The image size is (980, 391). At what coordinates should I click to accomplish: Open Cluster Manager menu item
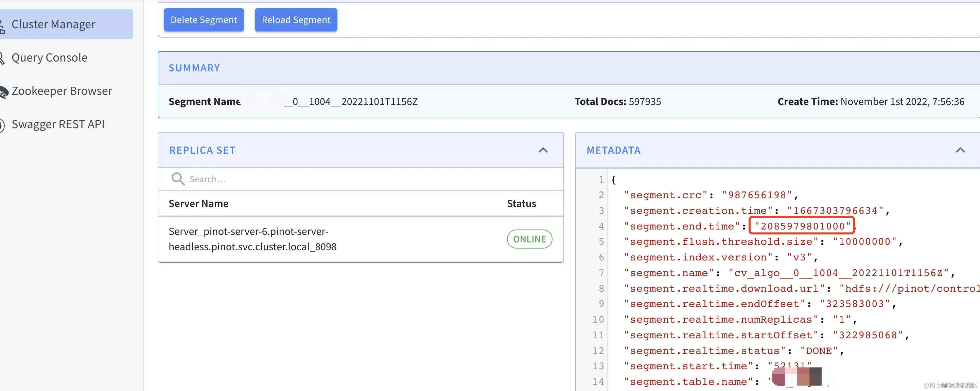click(x=53, y=24)
